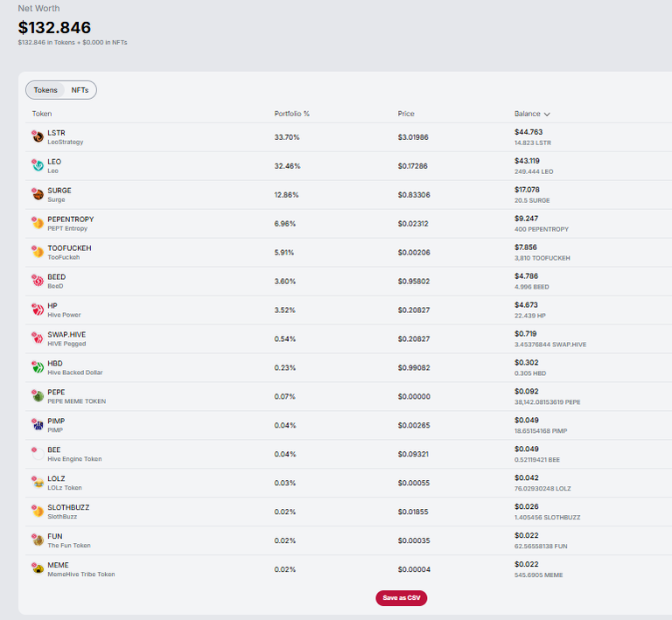Click the $43.119 LEO balance
This screenshot has width=672, height=620.
coord(527,161)
